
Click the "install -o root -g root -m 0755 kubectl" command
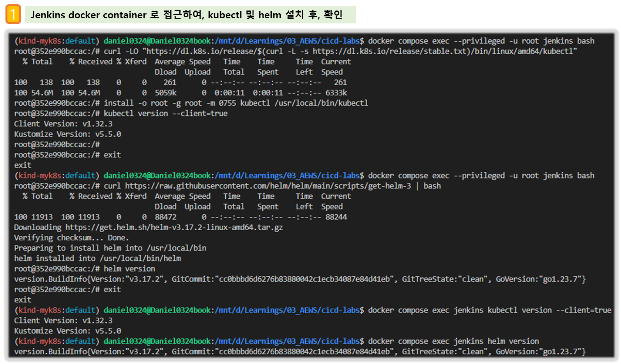236,103
